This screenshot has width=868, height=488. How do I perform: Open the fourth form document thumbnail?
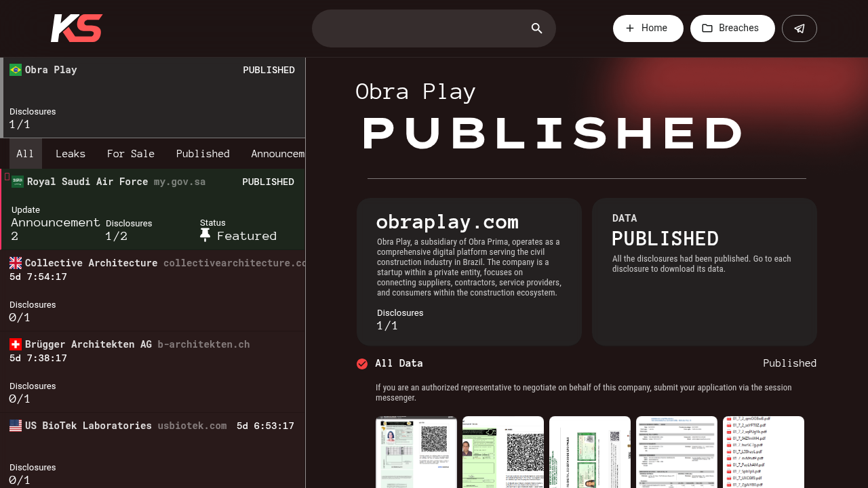(x=677, y=452)
